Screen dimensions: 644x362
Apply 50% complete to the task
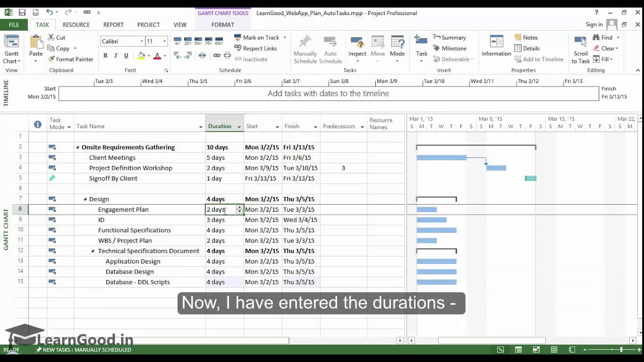(198, 41)
